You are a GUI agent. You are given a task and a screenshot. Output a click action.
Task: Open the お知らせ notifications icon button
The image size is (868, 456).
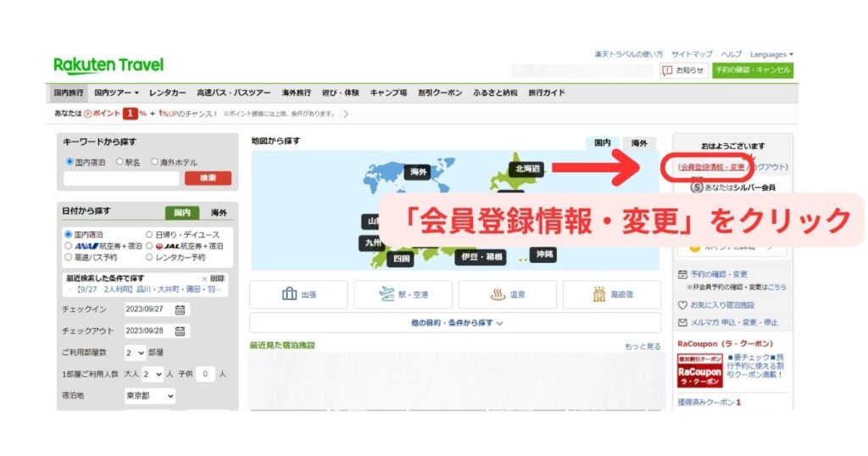[684, 70]
